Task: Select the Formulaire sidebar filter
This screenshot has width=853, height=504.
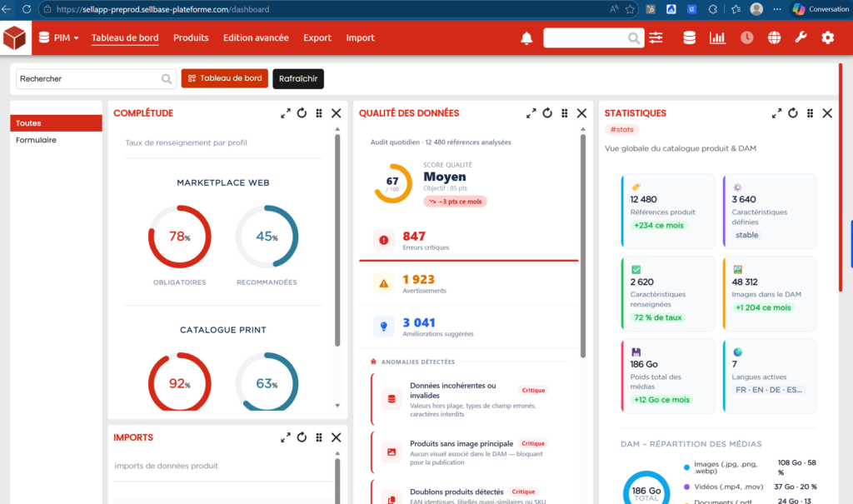Action: pyautogui.click(x=37, y=140)
